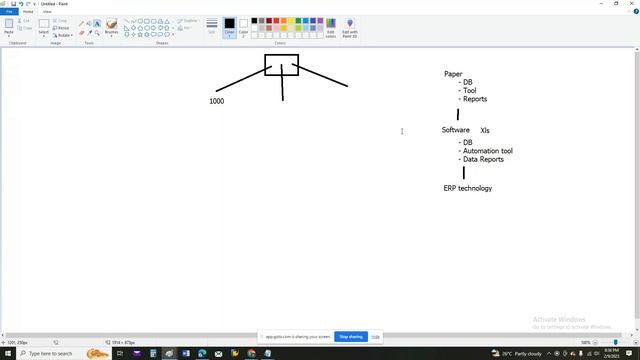Viewport: 640px width, 360px height.
Task: Click the vertical scrollbar
Action: coord(637,186)
